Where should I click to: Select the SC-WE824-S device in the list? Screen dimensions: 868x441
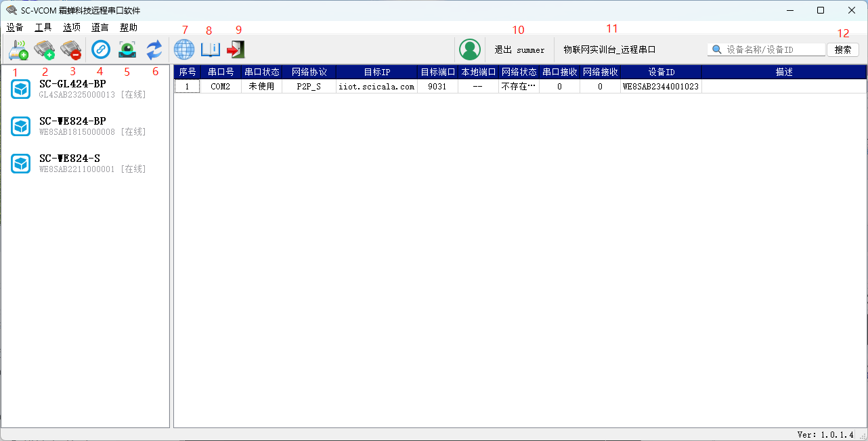click(x=70, y=163)
